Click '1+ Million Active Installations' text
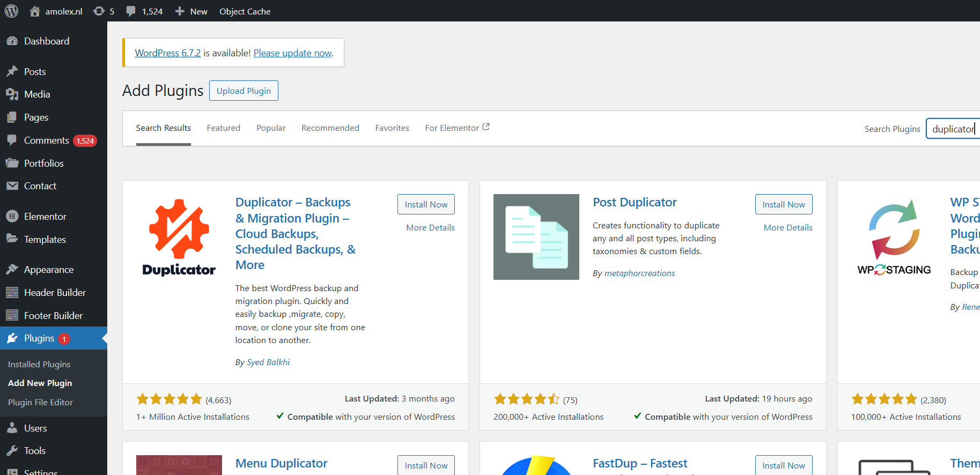Screen dimensions: 980x475 [193, 417]
